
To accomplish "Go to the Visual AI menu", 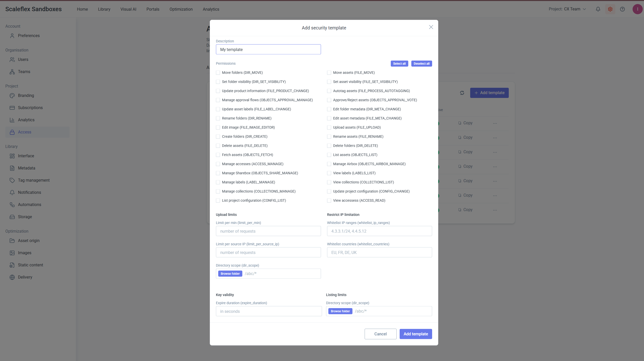I will (x=128, y=9).
